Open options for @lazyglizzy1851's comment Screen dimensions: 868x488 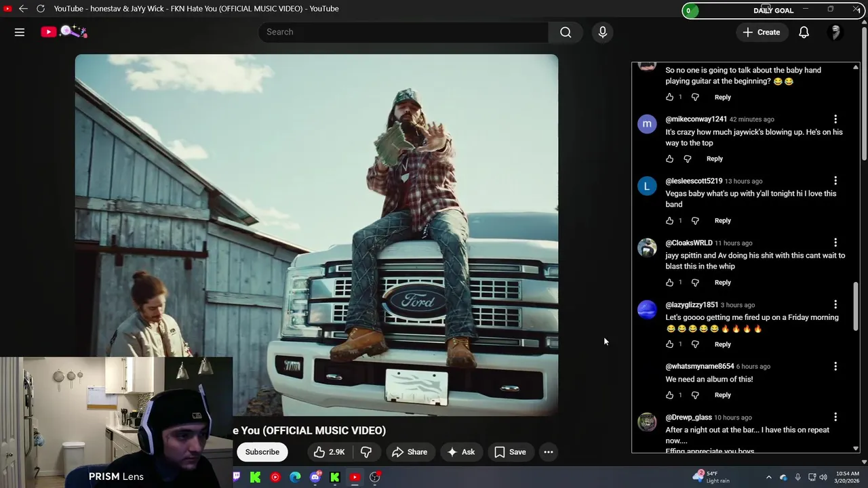pos(835,304)
